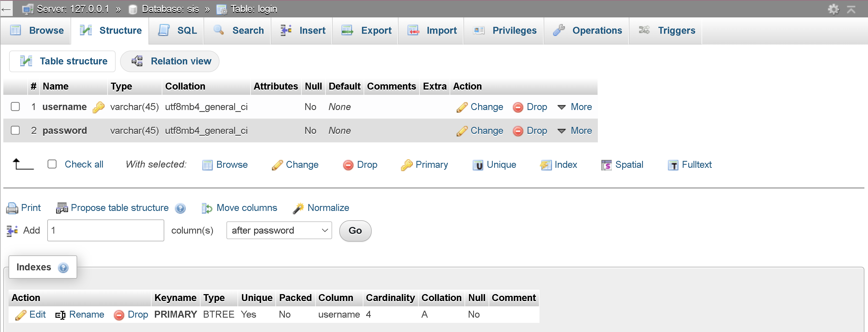Click the Table structure sub-tab
This screenshot has width=868, height=332.
tap(62, 61)
